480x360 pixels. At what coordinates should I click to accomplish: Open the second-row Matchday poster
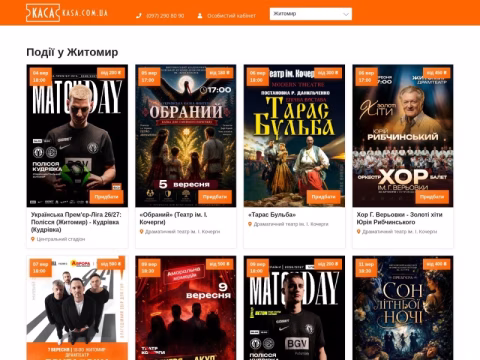[x=294, y=308]
